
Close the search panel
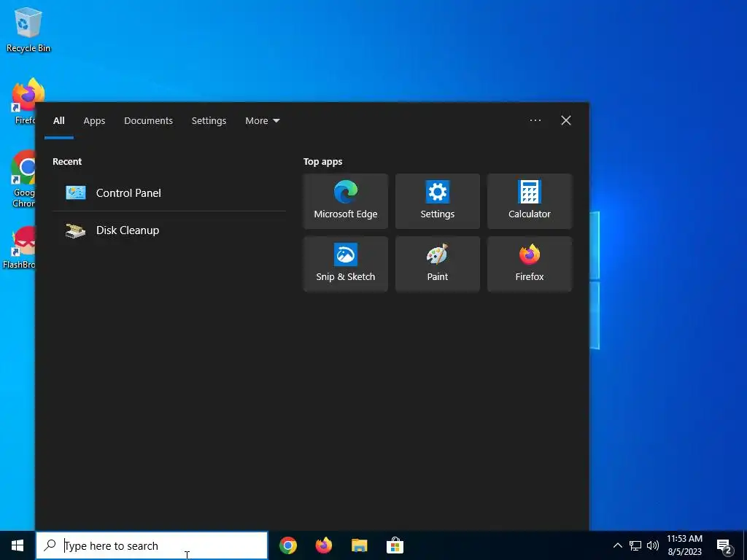coord(566,120)
